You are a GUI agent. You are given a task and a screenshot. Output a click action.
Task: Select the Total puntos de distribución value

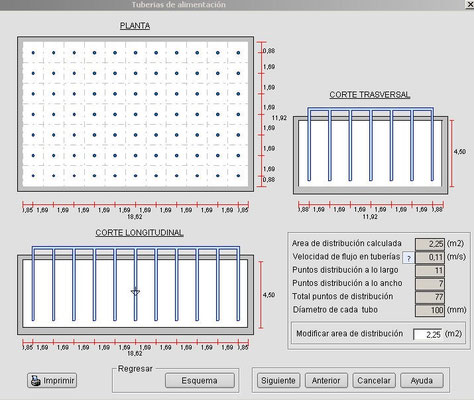[x=430, y=297]
